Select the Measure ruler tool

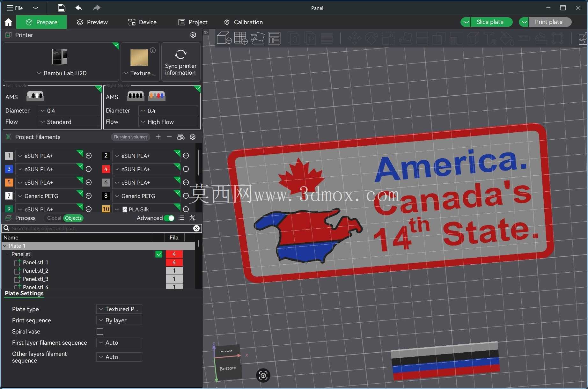tap(523, 38)
